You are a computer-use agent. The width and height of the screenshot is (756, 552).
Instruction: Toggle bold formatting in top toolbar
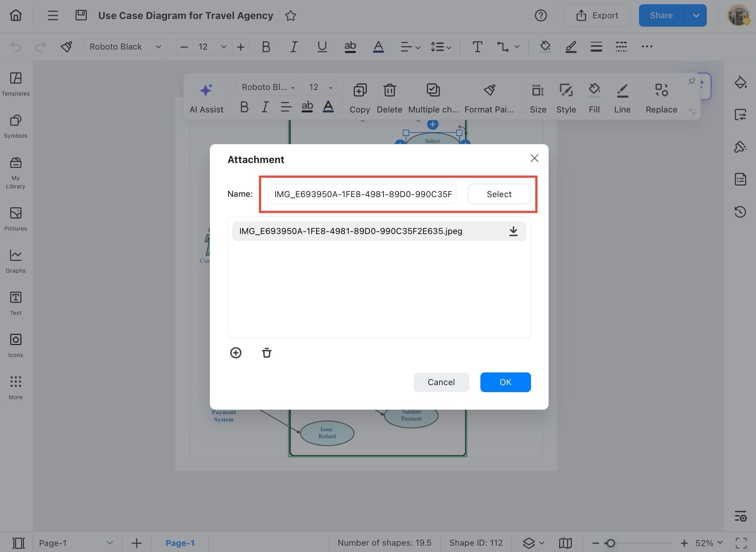tap(266, 46)
